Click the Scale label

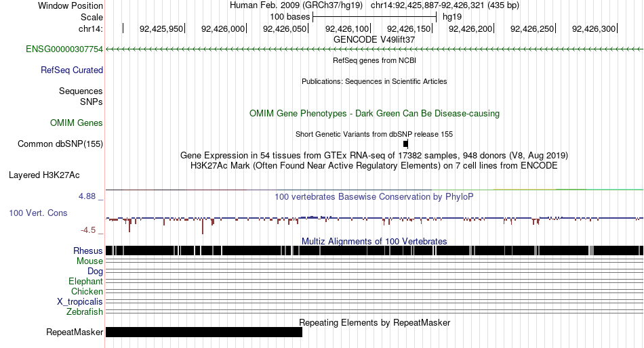(x=92, y=17)
